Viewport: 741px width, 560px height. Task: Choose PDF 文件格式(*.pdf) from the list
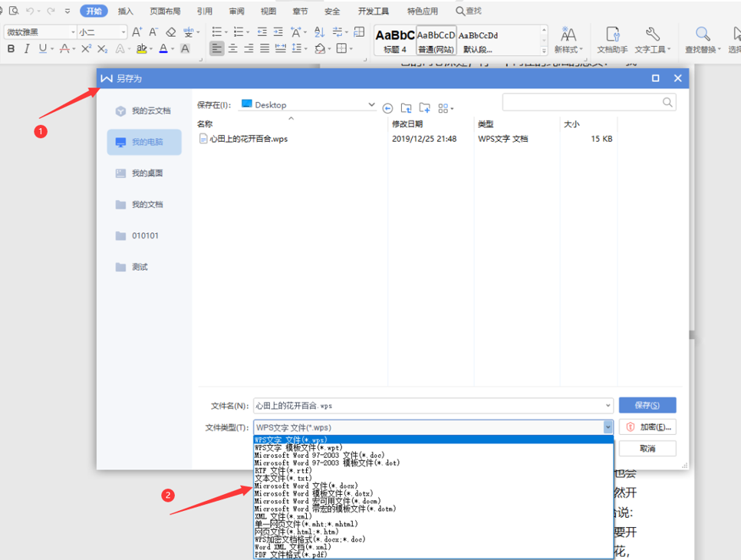[291, 555]
